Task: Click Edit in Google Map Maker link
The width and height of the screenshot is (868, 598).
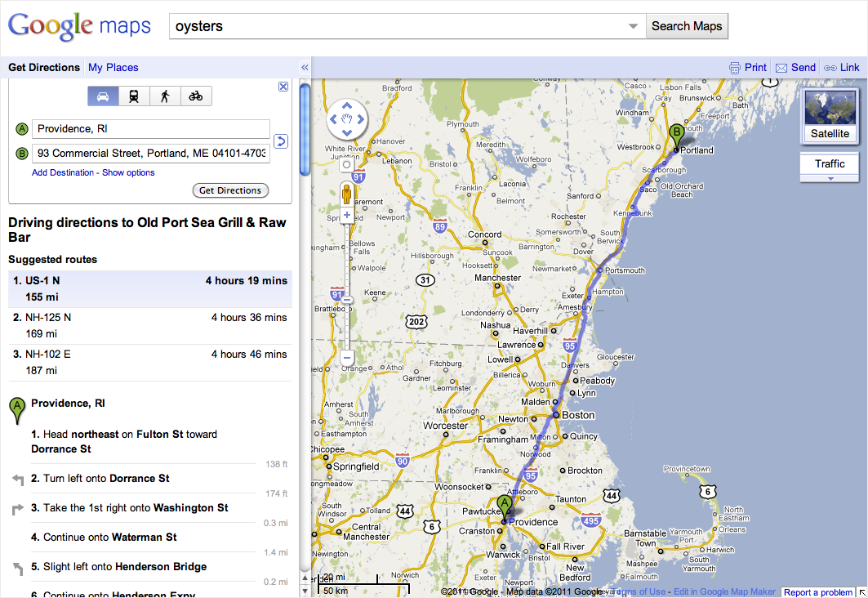Action: pyautogui.click(x=724, y=592)
